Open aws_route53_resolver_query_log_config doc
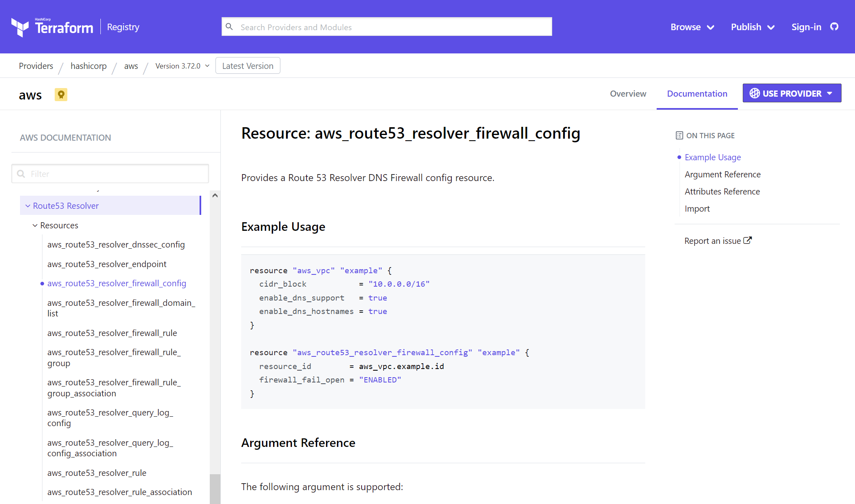 point(110,418)
